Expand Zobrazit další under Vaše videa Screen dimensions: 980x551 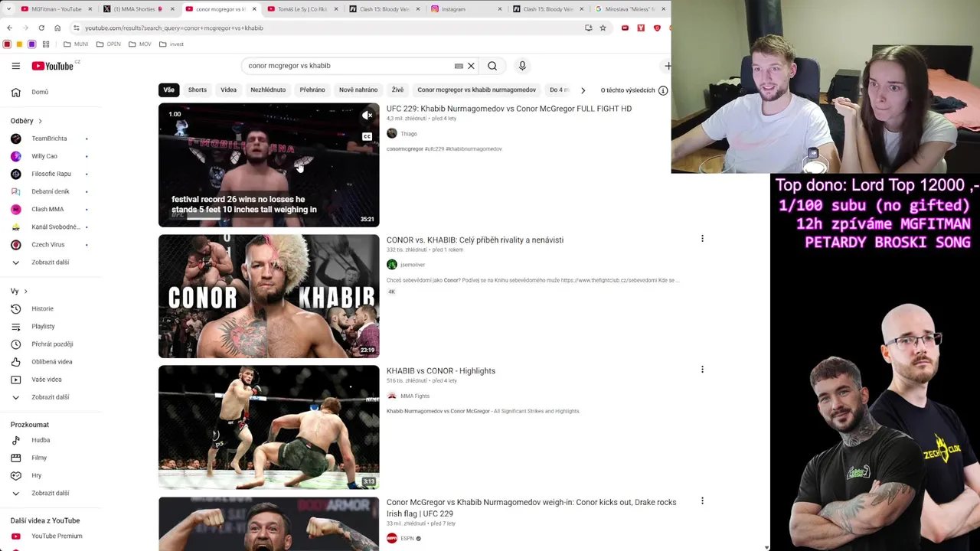[x=50, y=396]
